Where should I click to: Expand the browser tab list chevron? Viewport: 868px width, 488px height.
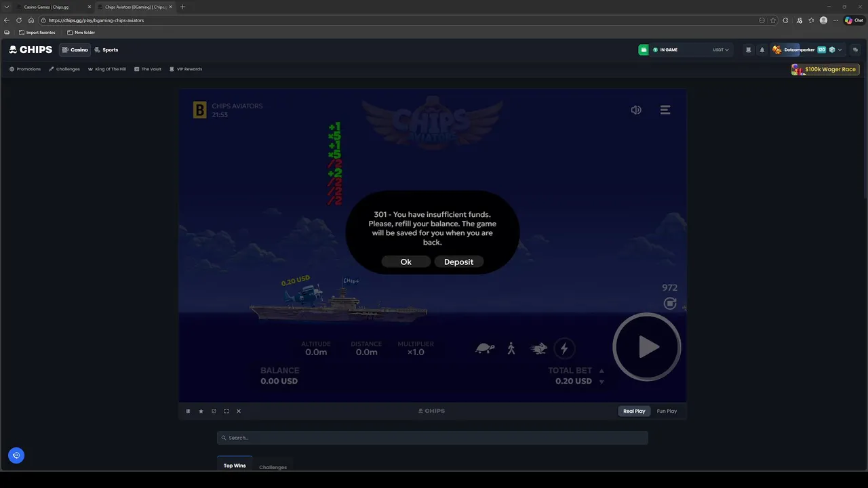[x=7, y=7]
